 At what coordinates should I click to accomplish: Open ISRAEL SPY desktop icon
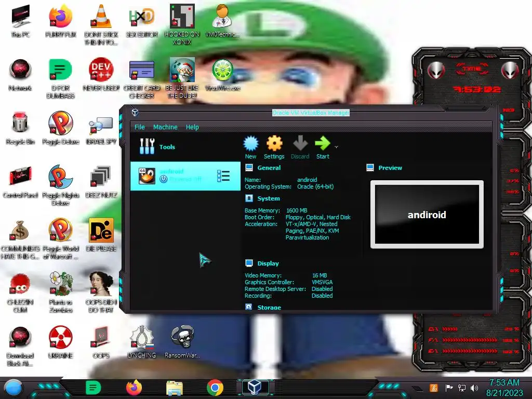(x=101, y=130)
